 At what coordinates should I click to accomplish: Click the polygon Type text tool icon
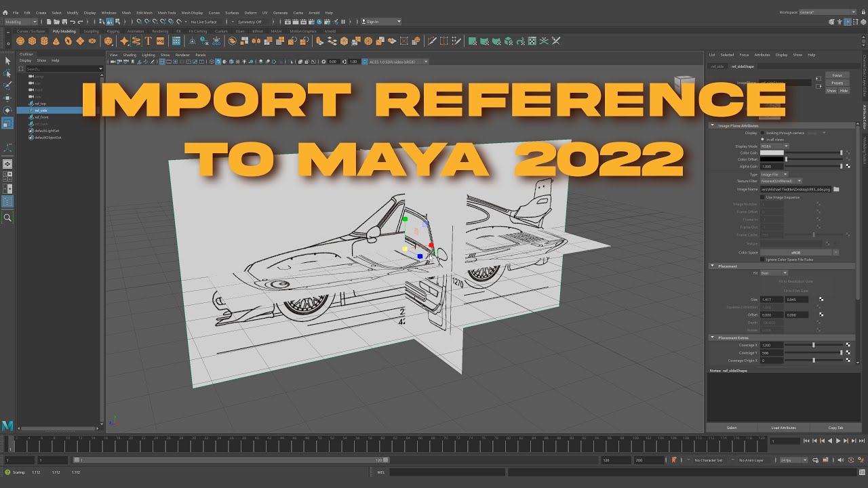click(148, 41)
